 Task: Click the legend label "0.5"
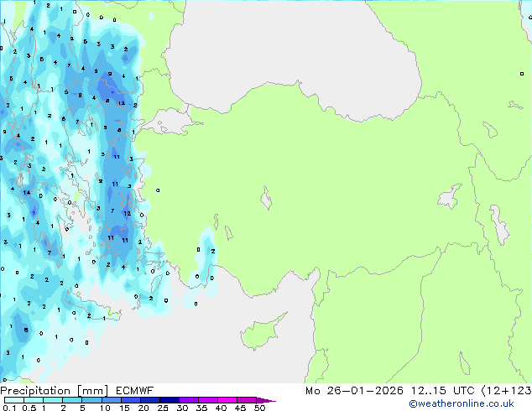point(29,408)
